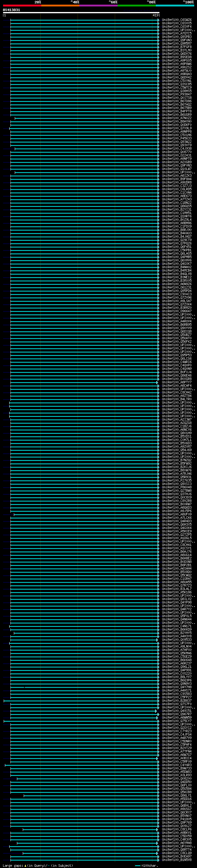The image size is (197, 868).
Task: Select label UniRef100_Q86LY1
Action: pos(176,796)
